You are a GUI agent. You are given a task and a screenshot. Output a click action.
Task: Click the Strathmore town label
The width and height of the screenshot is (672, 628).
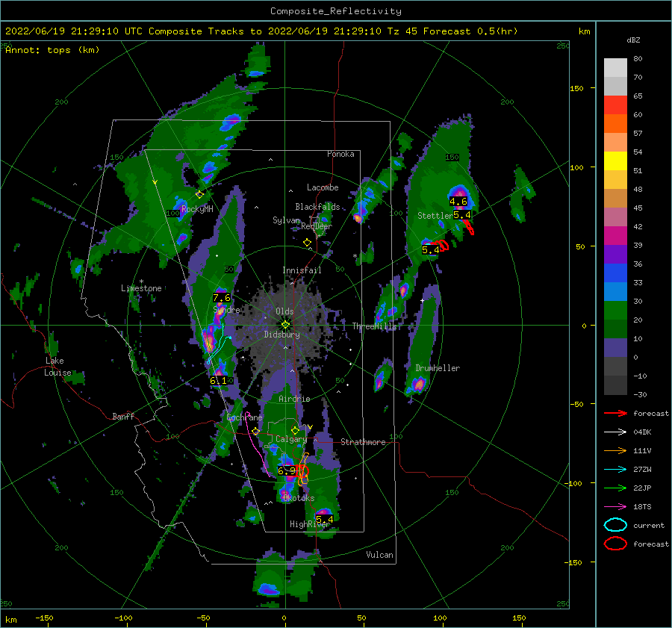[363, 442]
